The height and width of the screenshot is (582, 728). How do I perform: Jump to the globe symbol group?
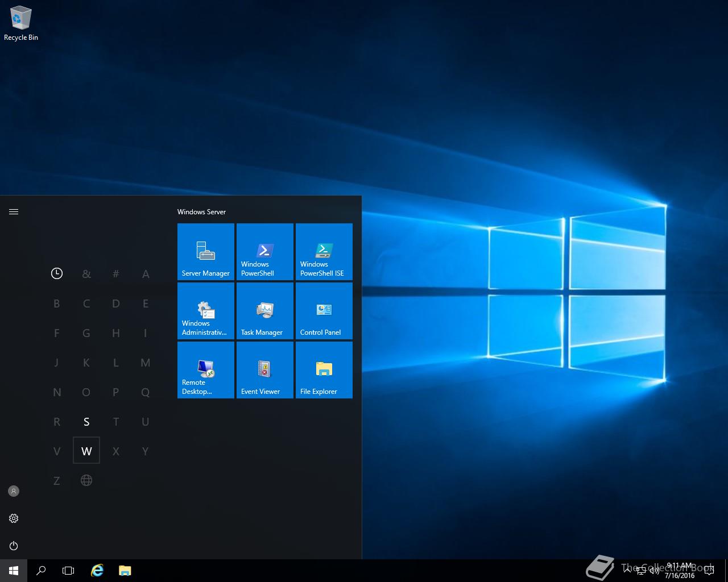(x=86, y=480)
